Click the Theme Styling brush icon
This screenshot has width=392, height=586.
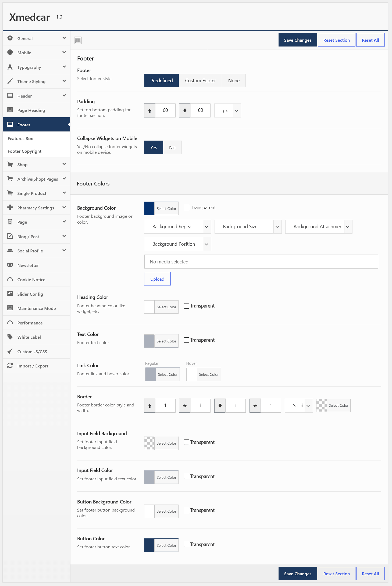[10, 81]
